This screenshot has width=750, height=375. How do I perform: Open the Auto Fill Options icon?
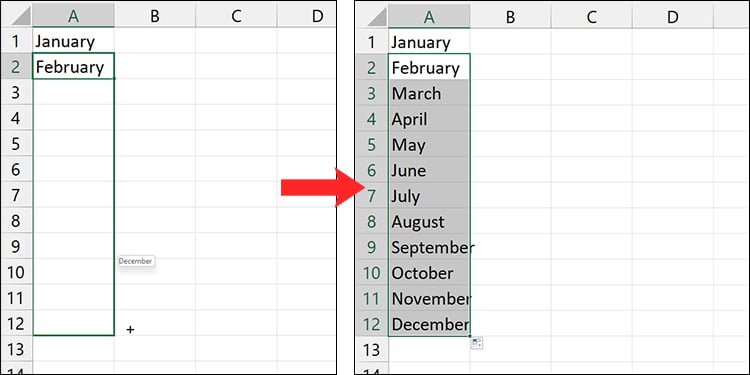477,342
